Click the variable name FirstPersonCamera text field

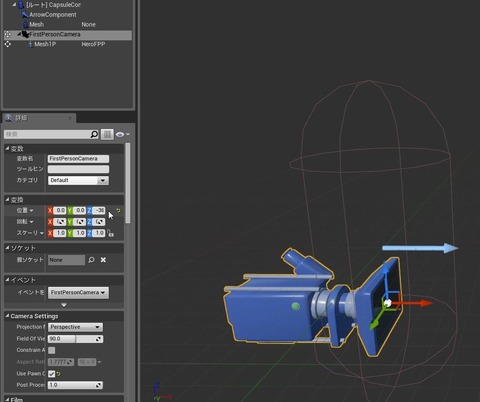click(x=78, y=159)
